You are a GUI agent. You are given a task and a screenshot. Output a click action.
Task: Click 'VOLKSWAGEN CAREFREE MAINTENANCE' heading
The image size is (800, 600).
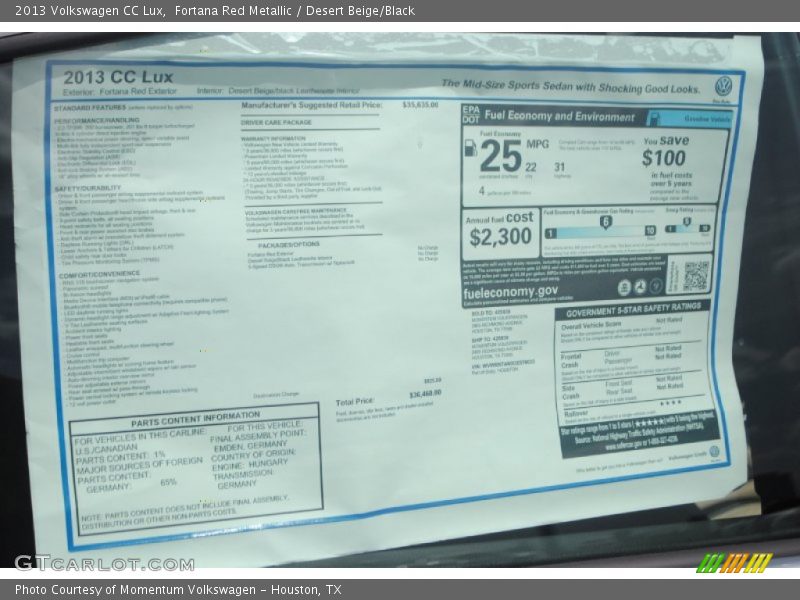click(295, 212)
